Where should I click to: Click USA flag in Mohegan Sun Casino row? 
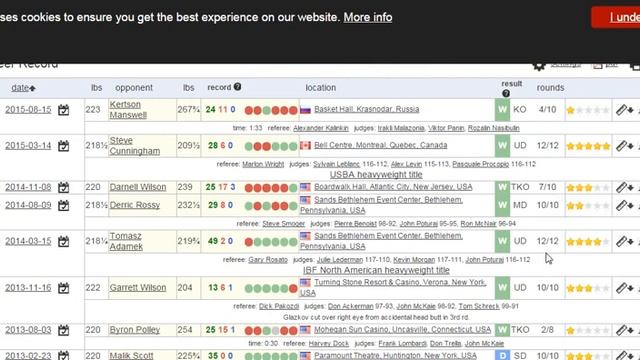(305, 329)
